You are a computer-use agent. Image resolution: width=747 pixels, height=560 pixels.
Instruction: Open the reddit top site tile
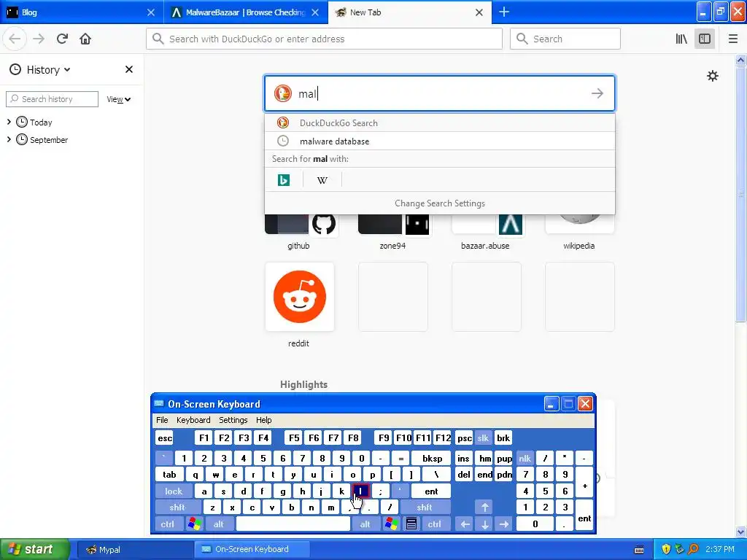(299, 305)
